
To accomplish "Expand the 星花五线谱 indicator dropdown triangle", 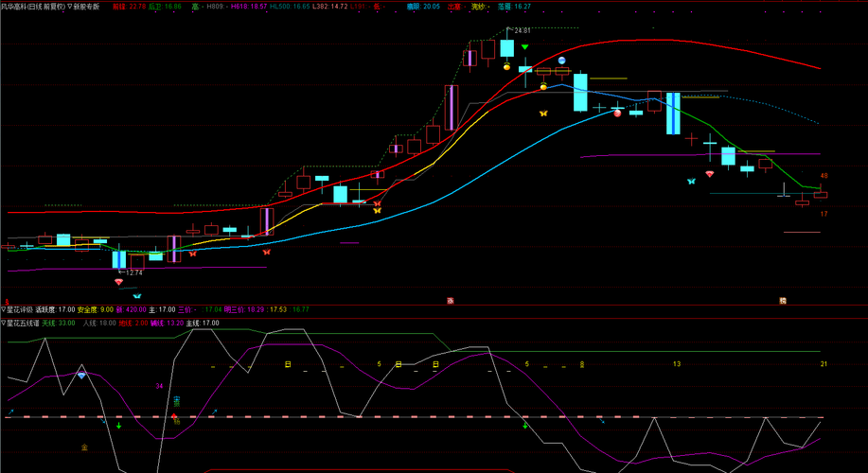I will (4, 324).
